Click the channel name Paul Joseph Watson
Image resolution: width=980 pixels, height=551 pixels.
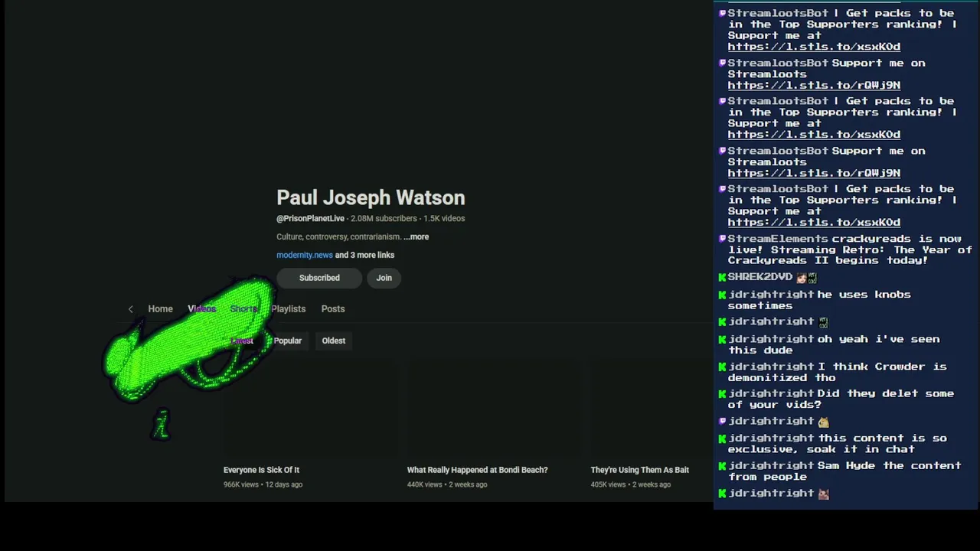pos(371,197)
